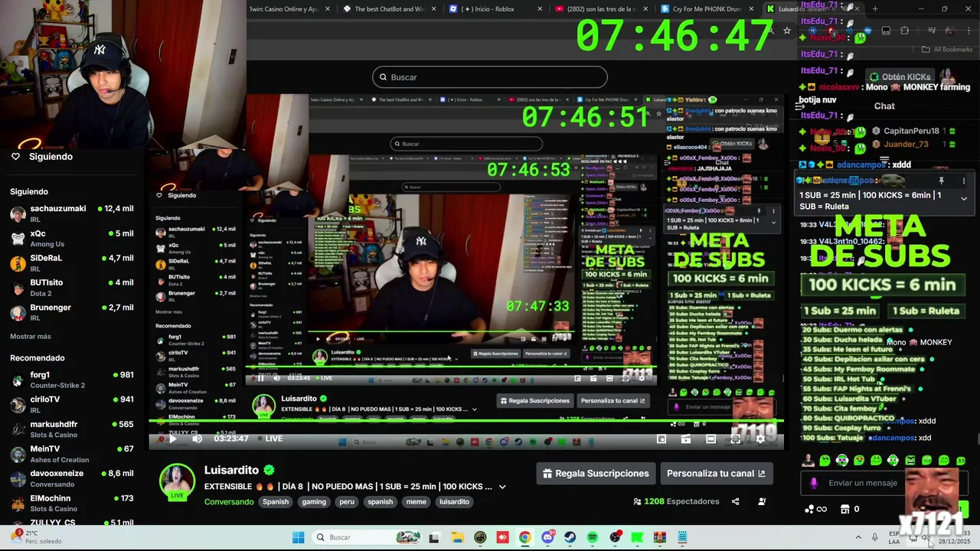This screenshot has width=980, height=551.
Task: Open Windows Start menu
Action: (x=299, y=537)
